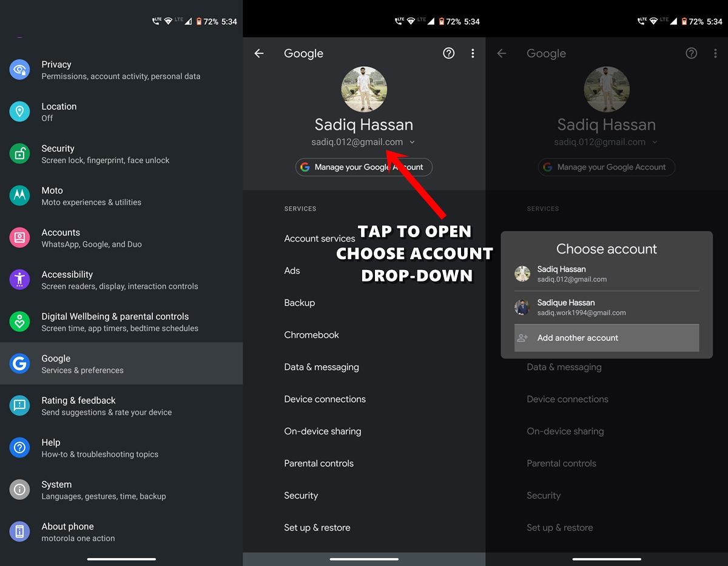Open System languages, gestures settings

pos(121,490)
